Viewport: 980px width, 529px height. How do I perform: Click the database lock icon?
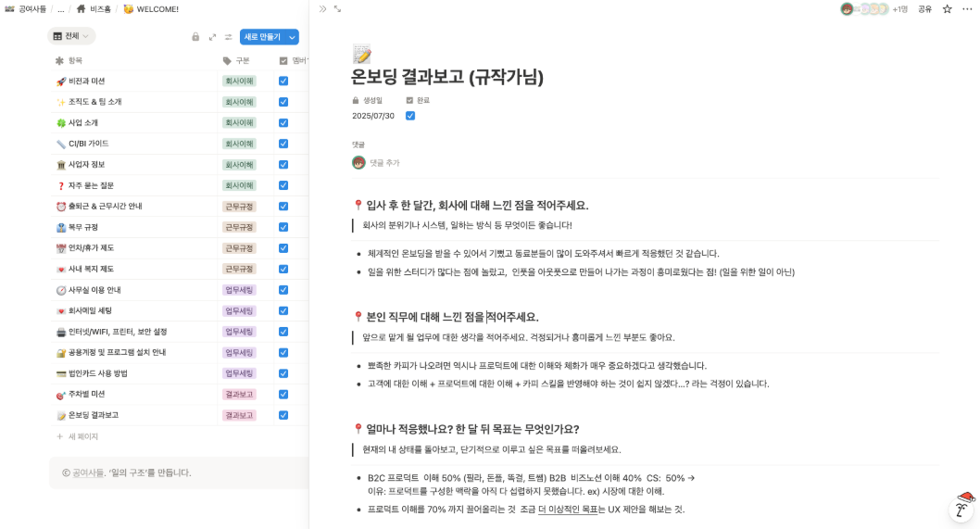[195, 37]
